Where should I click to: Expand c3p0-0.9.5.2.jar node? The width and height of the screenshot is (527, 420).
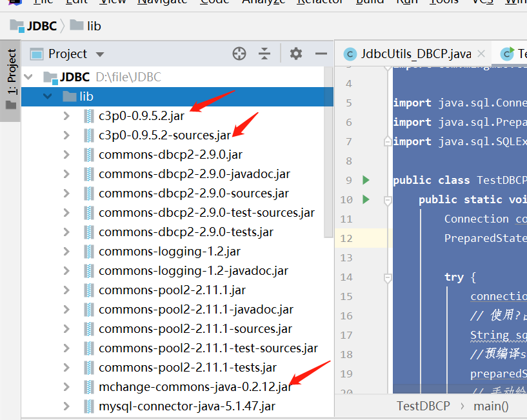coord(66,116)
